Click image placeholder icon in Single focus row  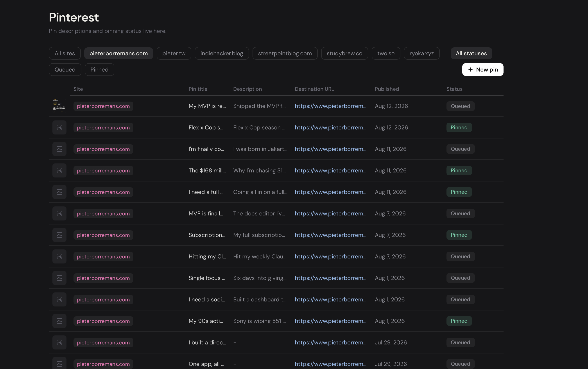[x=59, y=278]
